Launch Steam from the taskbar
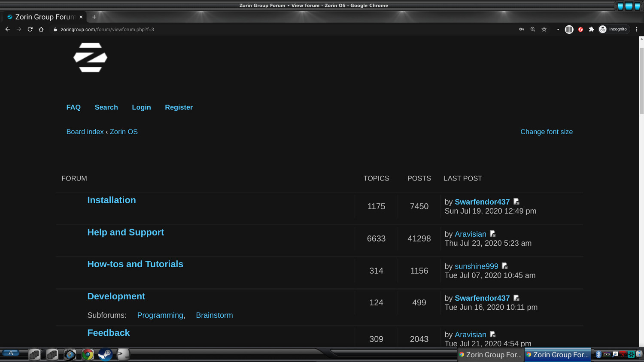 coord(105,354)
